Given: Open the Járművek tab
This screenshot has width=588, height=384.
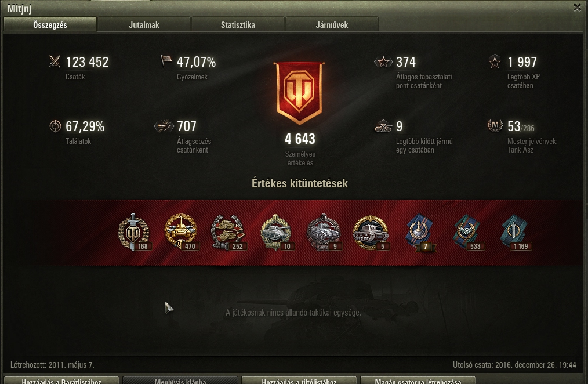Looking at the screenshot, I should click(x=332, y=25).
